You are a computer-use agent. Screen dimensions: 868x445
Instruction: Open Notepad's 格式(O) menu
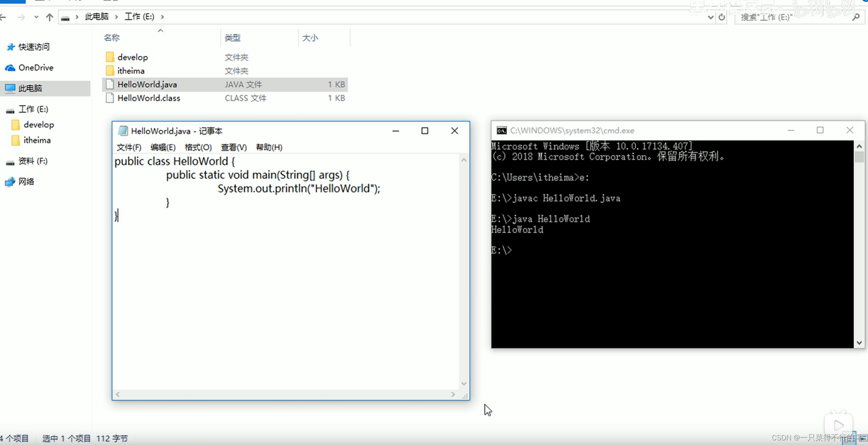[198, 147]
